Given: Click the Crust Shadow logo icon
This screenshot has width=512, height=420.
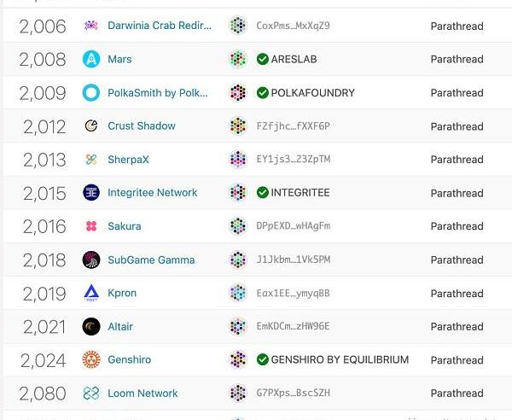Looking at the screenshot, I should click(x=91, y=125).
